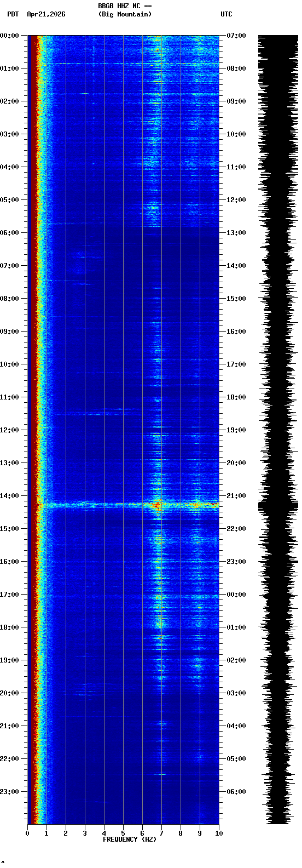Click the '7' frequency tick label
Image resolution: width=302 pixels, height=868 pixels.
pyautogui.click(x=161, y=833)
